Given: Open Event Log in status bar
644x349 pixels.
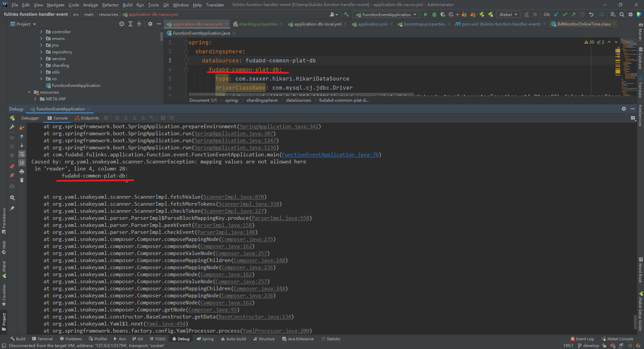Looking at the screenshot, I should (582, 339).
